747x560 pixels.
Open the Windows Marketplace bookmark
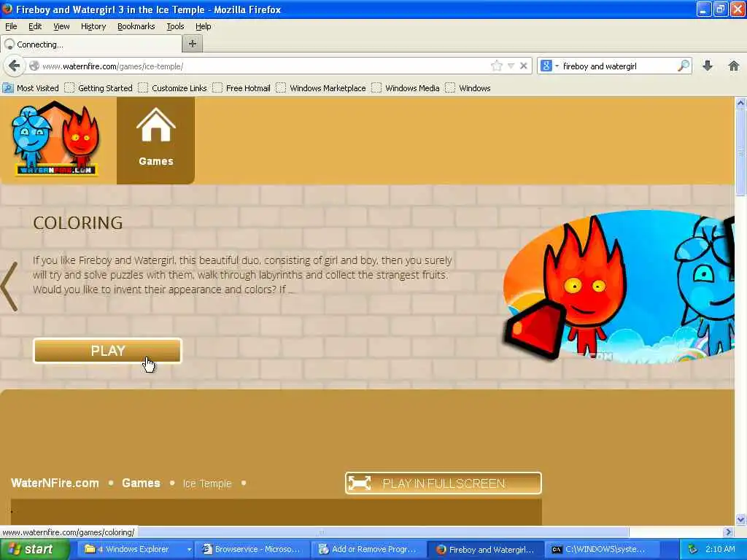[x=321, y=88]
